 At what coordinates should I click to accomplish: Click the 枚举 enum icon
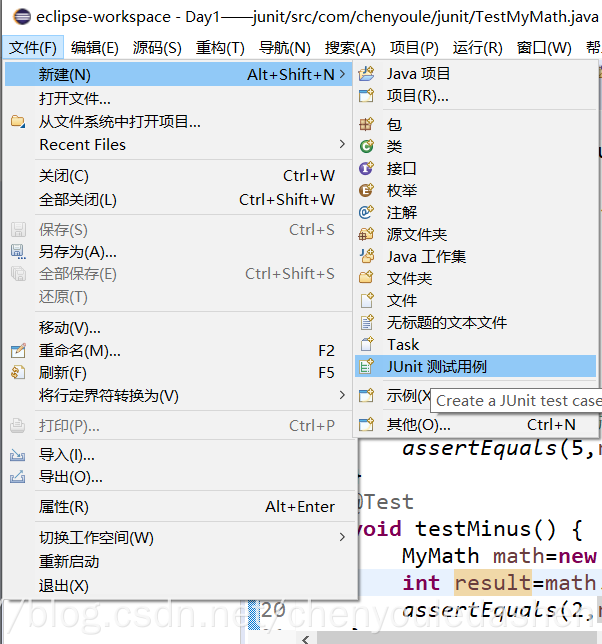366,190
